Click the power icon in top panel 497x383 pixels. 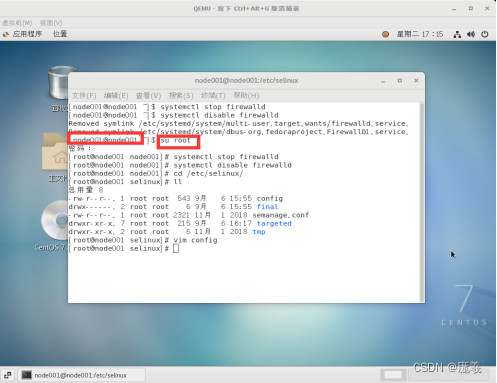pyautogui.click(x=485, y=34)
